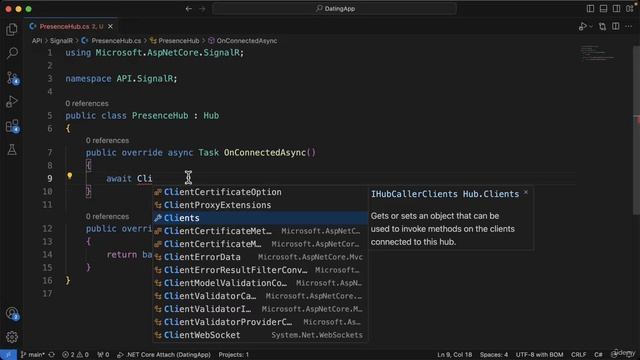Screen dimensions: 640x360
Task: Click Spaces: 4 indentation setting
Action: tap(494, 355)
